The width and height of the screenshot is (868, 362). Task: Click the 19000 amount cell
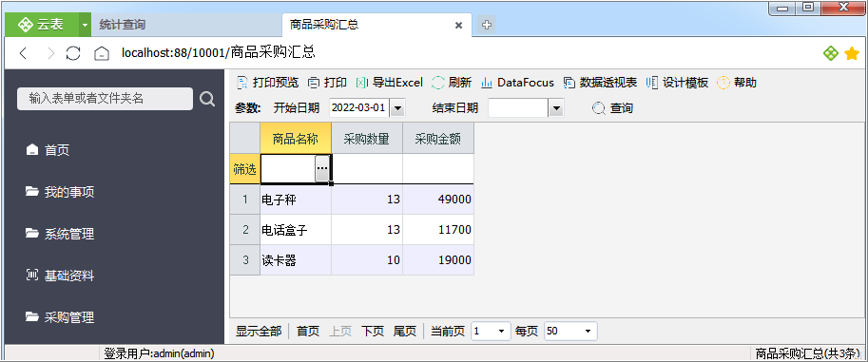[x=438, y=260]
